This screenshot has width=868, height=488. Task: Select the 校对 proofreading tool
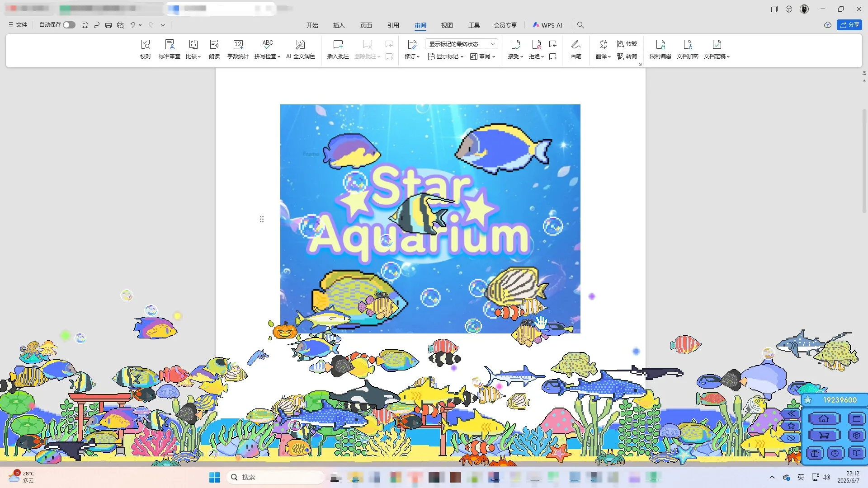(145, 49)
